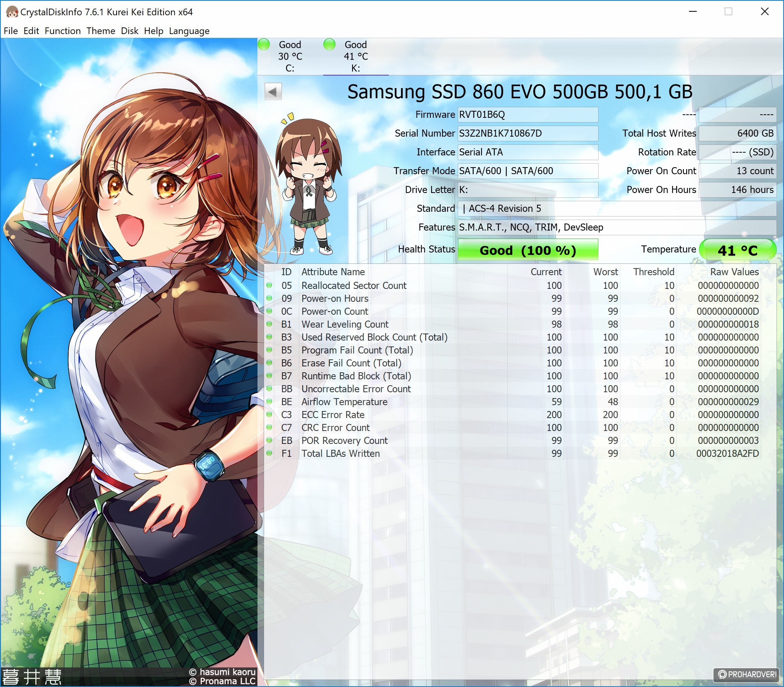Image resolution: width=784 pixels, height=687 pixels.
Task: Select Used Reserved Block Count (Total) row
Action: [512, 337]
